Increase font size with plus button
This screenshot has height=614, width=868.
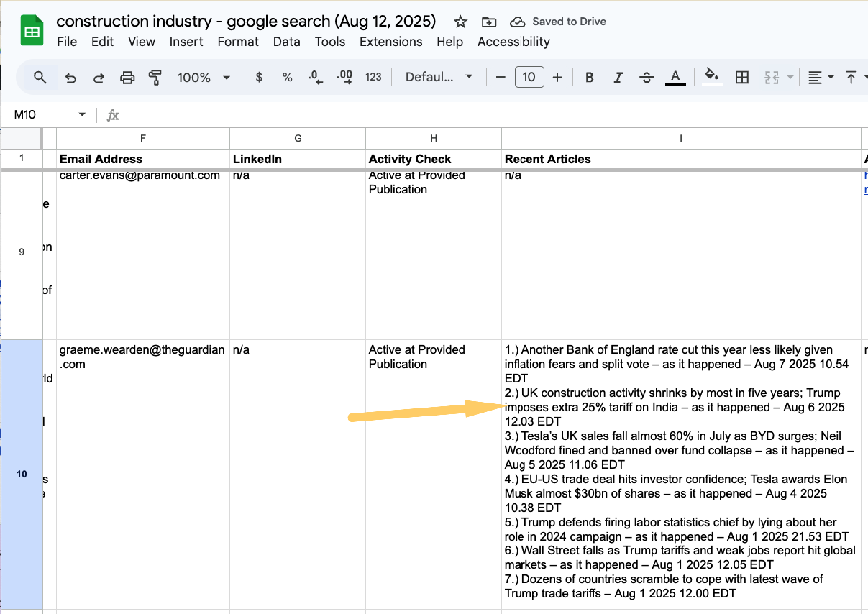coord(557,78)
